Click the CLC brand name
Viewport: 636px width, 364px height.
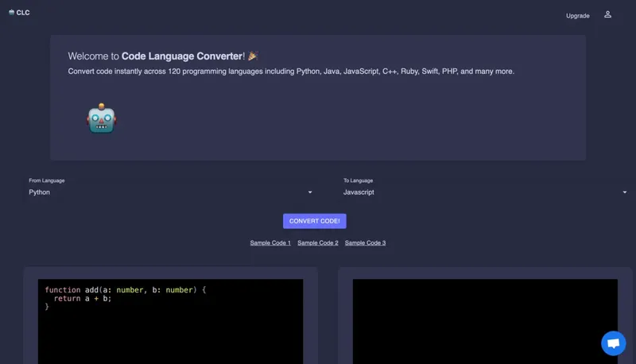23,13
